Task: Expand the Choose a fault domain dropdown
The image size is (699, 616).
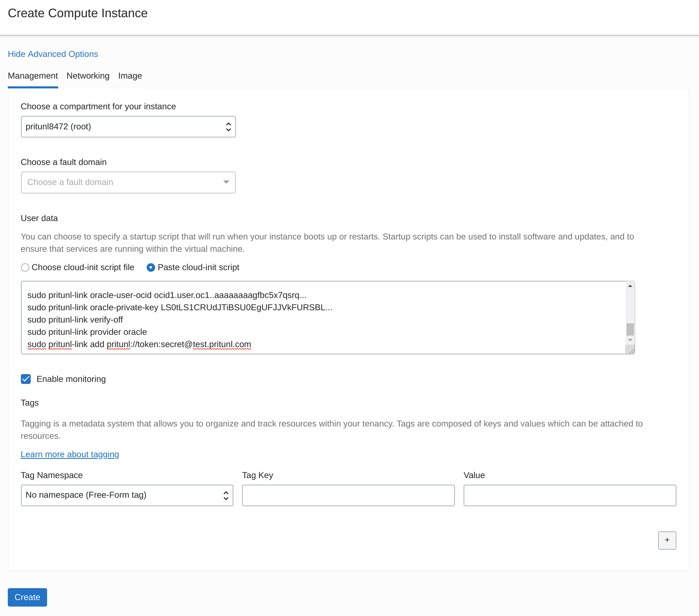Action: tap(128, 183)
